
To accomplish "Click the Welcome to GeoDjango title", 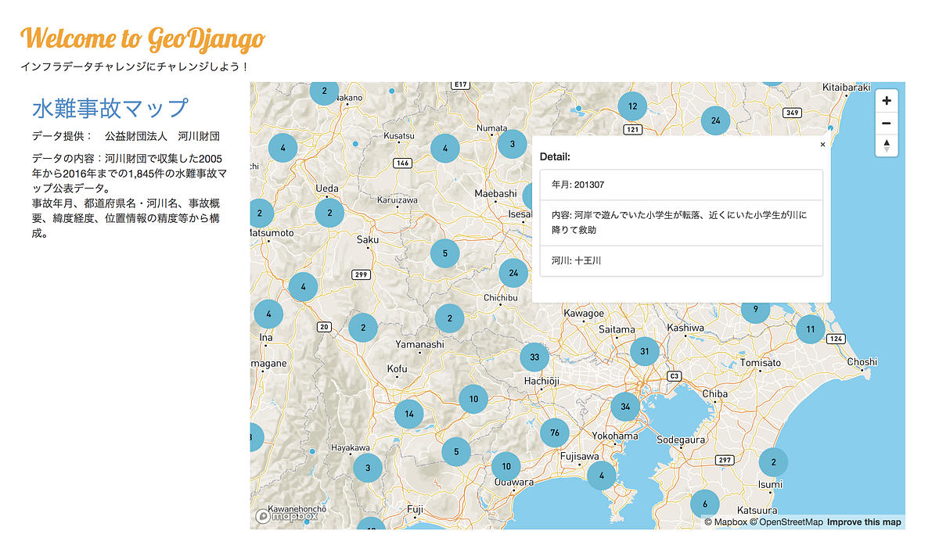I will pyautogui.click(x=142, y=38).
